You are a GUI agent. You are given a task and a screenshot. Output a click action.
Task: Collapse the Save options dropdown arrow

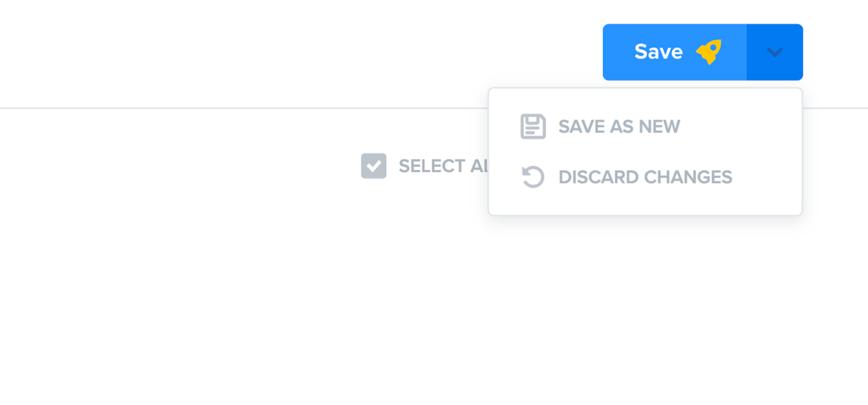click(775, 52)
